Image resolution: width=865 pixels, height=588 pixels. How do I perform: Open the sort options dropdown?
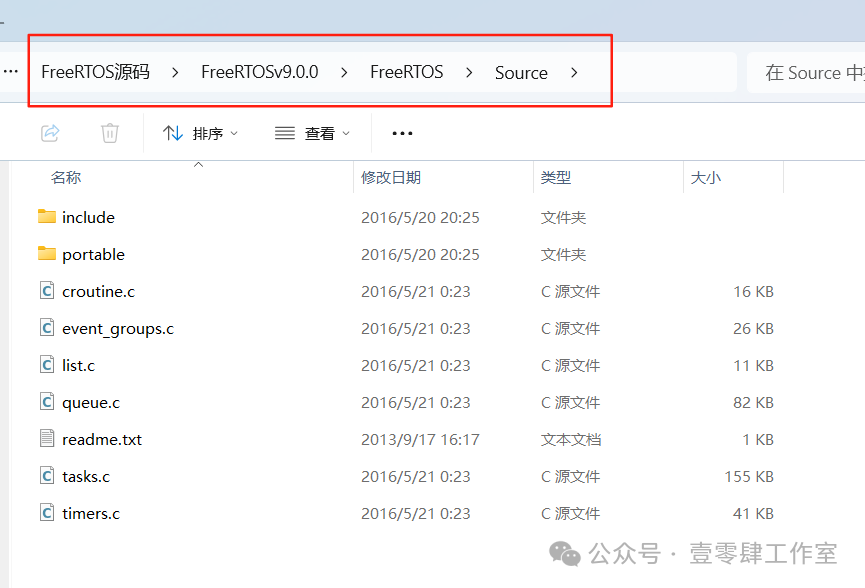(200, 133)
